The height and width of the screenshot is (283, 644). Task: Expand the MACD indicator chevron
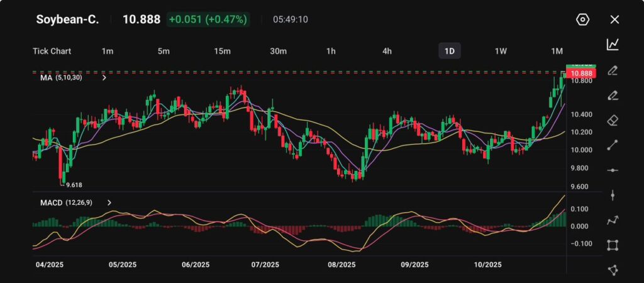pos(109,203)
